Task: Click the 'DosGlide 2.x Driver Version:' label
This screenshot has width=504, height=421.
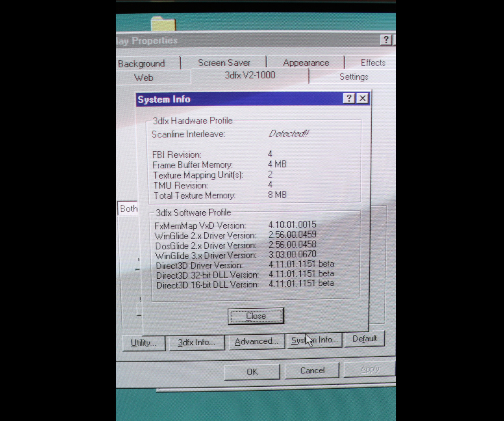Action: 206,246
